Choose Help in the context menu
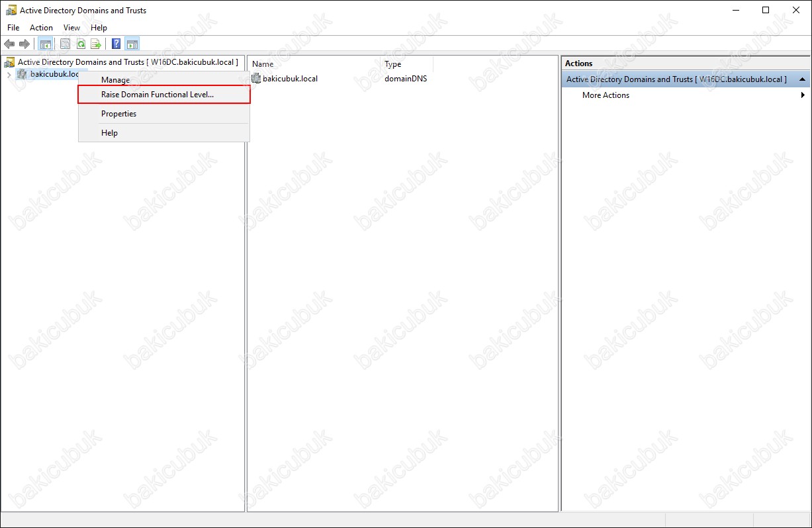Viewport: 812px width, 528px height. coord(163,133)
